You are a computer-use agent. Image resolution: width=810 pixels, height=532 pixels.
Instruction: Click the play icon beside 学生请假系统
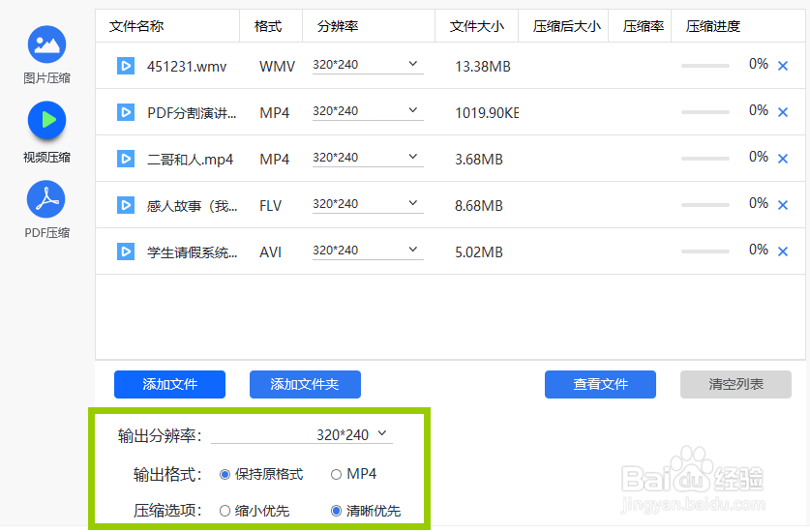(x=126, y=252)
